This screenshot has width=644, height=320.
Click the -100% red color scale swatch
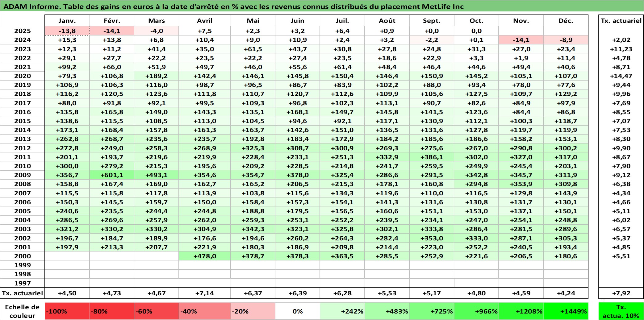67,311
